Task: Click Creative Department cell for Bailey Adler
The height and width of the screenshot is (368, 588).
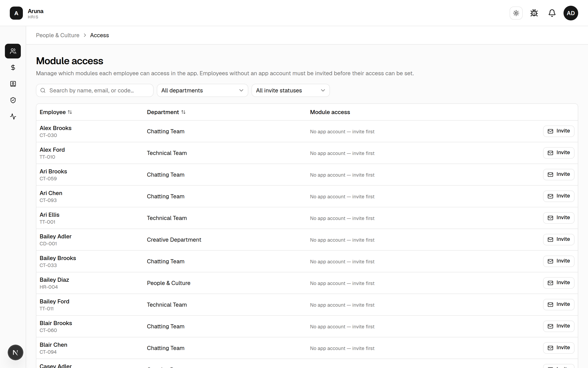Action: pos(174,240)
